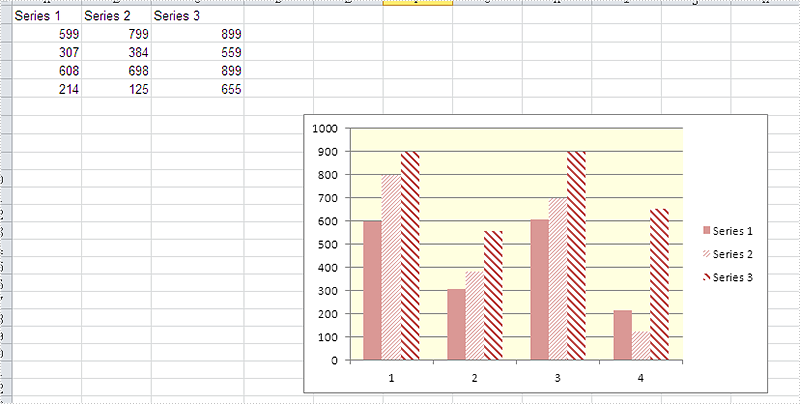Screen dimensions: 800x404
Task: Click the light hatched Series 2 bar in category 1
Action: tap(391, 267)
